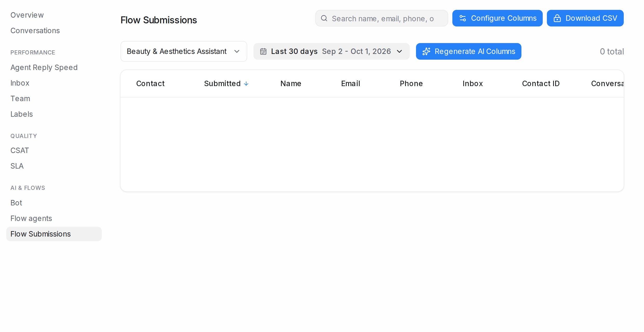Click the Flow Submissions page title
The width and height of the screenshot is (644, 332).
pyautogui.click(x=159, y=20)
